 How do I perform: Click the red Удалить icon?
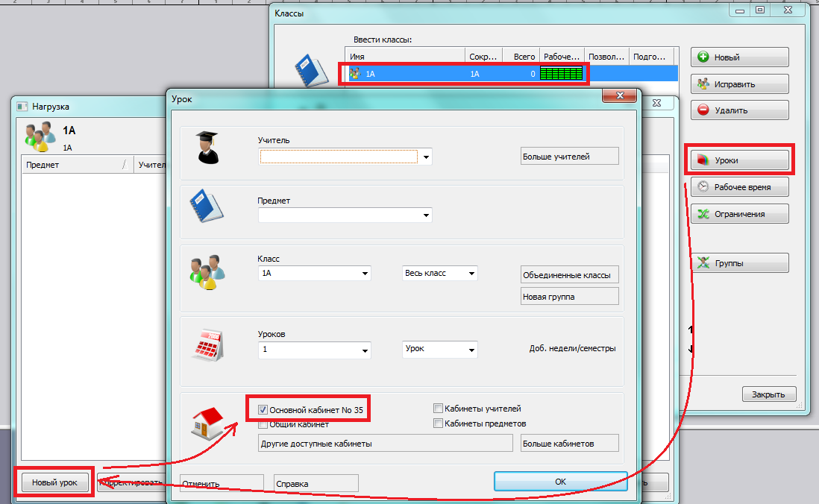[x=703, y=110]
